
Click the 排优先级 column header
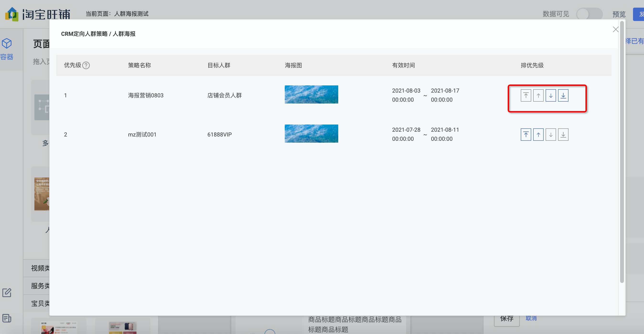[x=532, y=65]
